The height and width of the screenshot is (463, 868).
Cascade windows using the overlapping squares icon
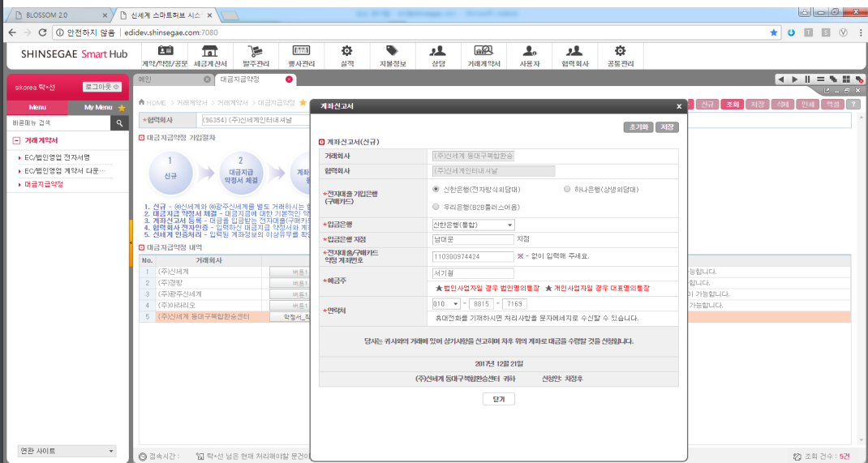(x=833, y=79)
